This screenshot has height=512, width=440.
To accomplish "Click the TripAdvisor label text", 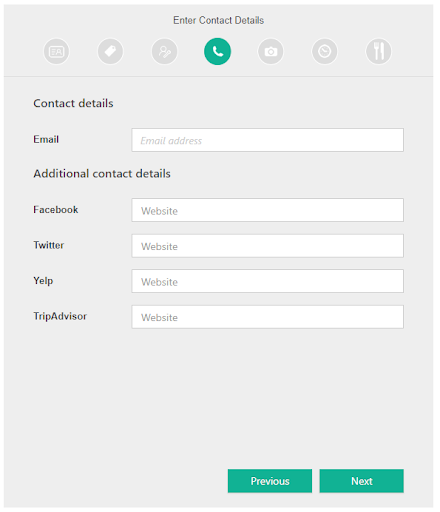I will tap(60, 316).
